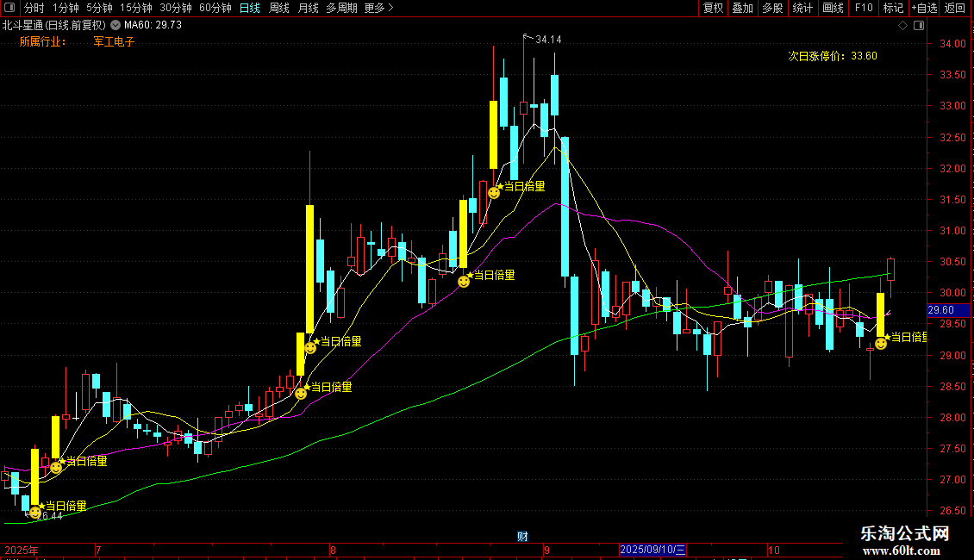
Task: Click the 北斗星通(日线.前复权) chart title
Action: point(54,25)
